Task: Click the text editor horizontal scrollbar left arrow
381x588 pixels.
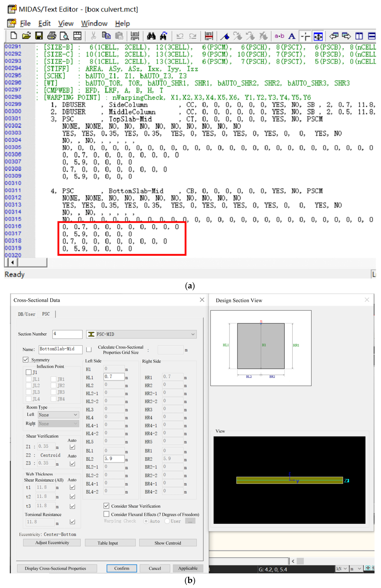Action: [13, 262]
